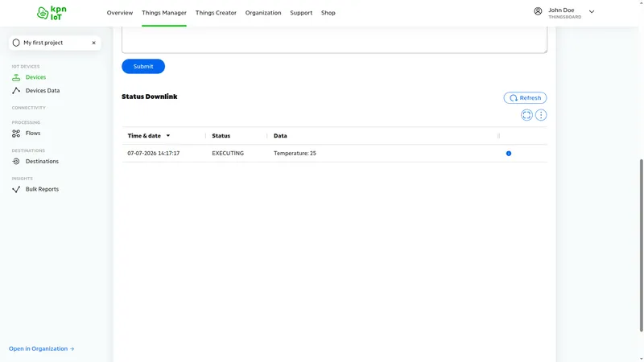Screen dimensions: 644x362
Task: Select the Things Manager tab
Action: click(164, 13)
